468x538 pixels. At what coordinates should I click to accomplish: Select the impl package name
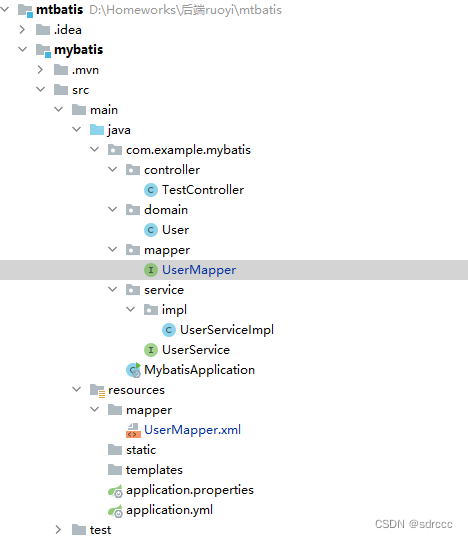174,310
